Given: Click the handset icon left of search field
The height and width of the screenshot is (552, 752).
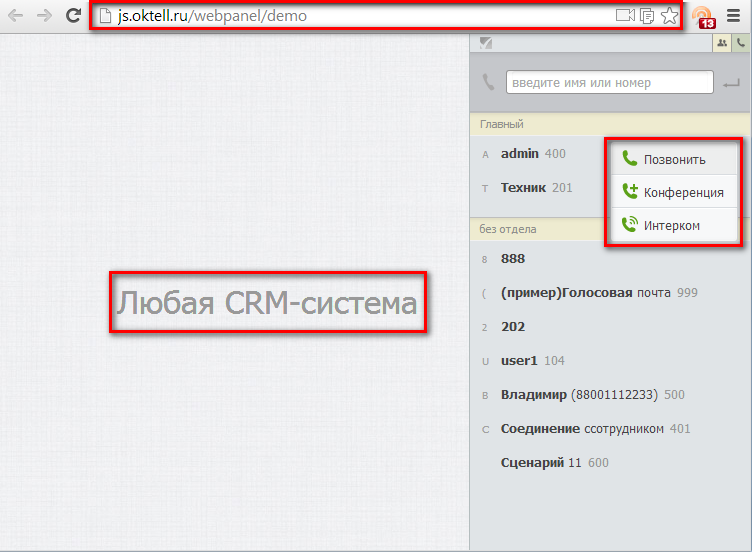Looking at the screenshot, I should [488, 82].
